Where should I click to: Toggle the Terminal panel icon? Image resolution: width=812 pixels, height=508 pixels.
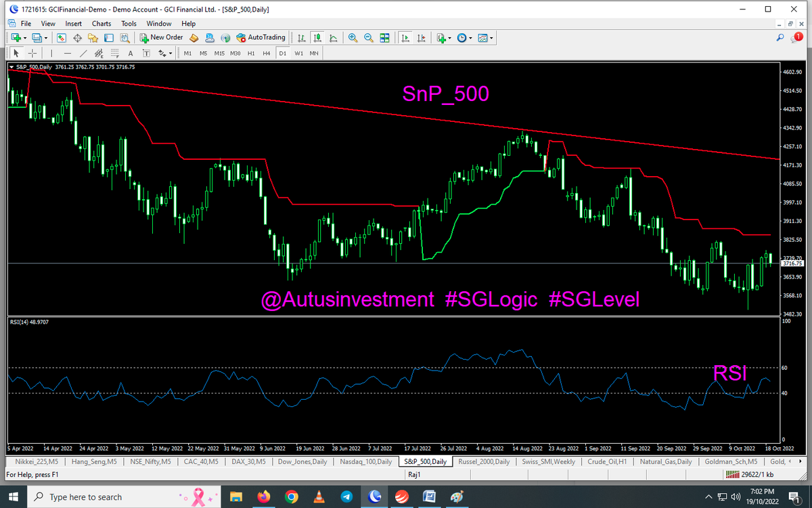pyautogui.click(x=108, y=38)
